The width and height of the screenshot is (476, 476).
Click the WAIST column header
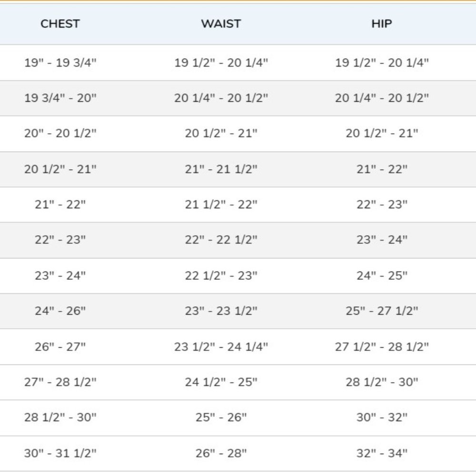point(221,24)
